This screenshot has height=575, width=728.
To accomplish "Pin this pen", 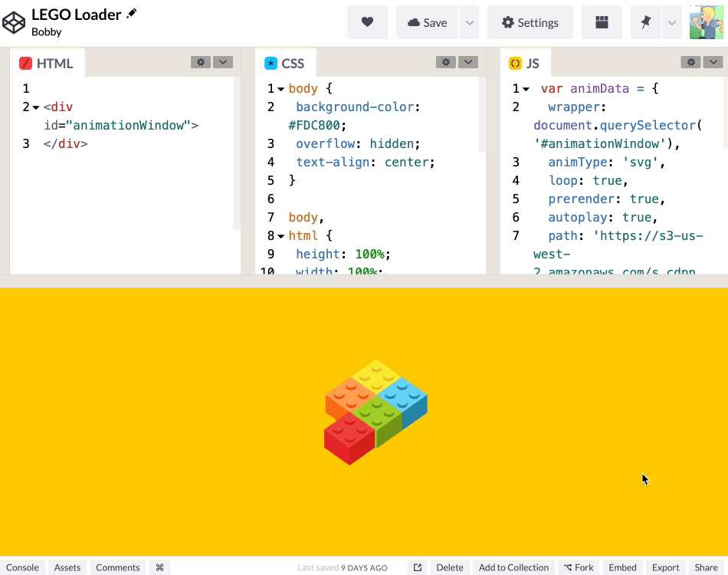I will click(645, 22).
